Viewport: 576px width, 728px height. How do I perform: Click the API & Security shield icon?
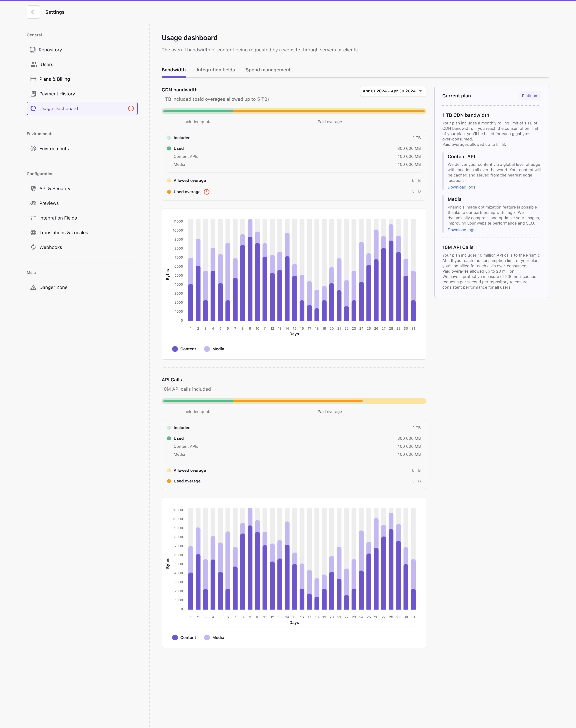pyautogui.click(x=33, y=189)
